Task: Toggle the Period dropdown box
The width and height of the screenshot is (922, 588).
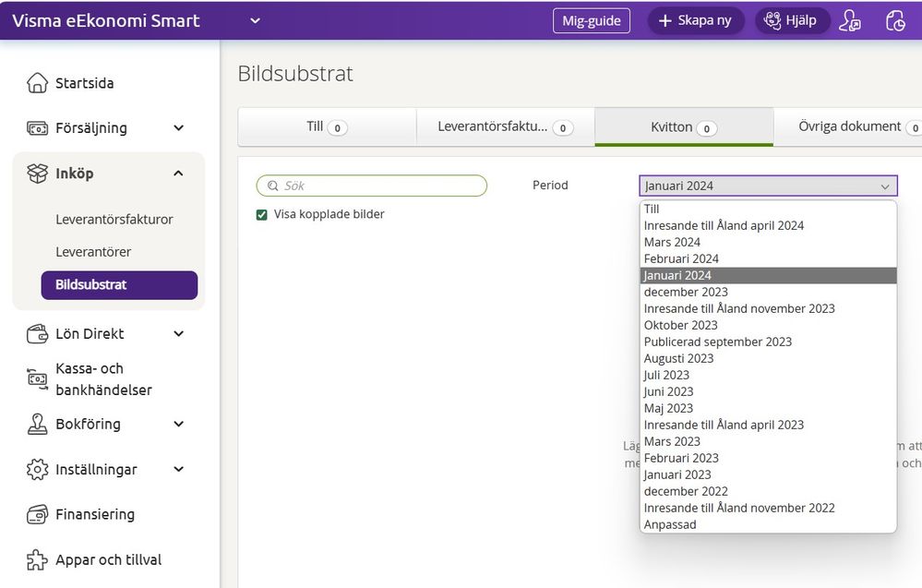Action: 768,186
